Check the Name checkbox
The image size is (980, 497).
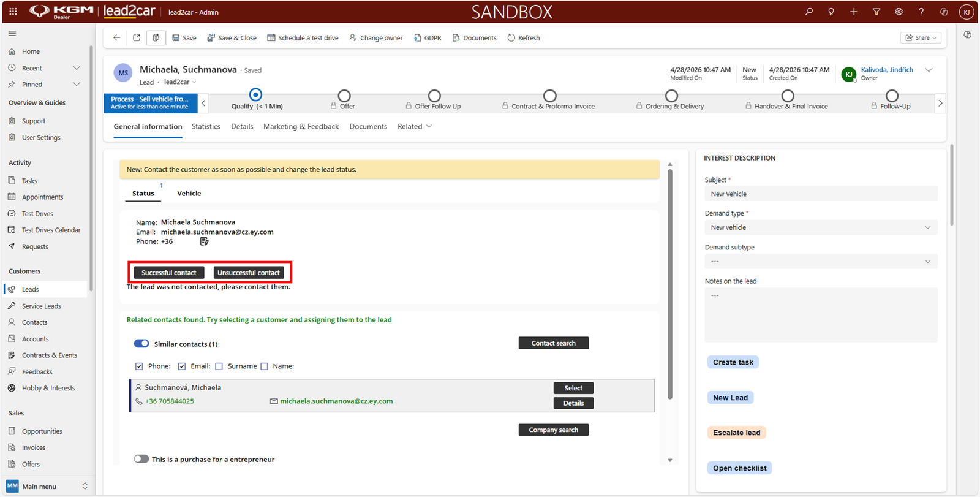(264, 366)
